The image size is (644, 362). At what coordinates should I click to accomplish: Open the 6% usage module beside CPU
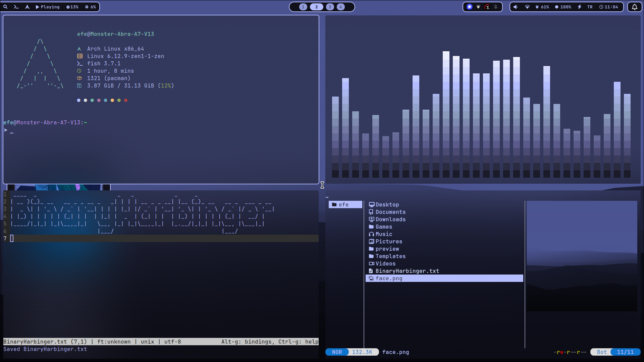pos(91,7)
